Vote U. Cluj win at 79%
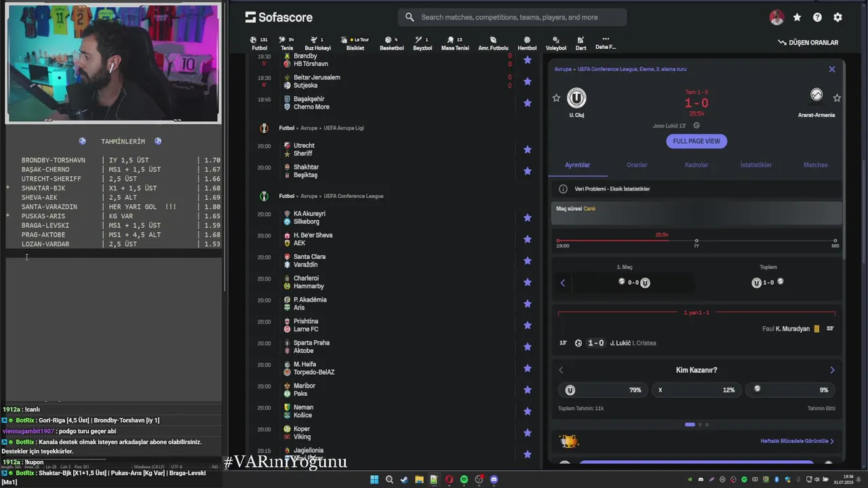Image resolution: width=868 pixels, height=488 pixels. click(x=604, y=390)
